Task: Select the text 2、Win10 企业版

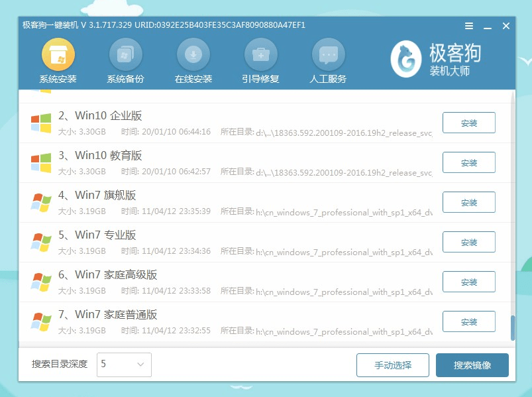Action: 100,116
